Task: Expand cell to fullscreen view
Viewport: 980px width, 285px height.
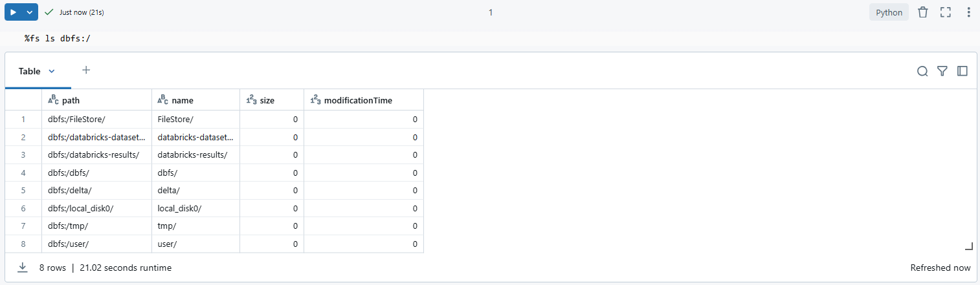Action: point(945,12)
